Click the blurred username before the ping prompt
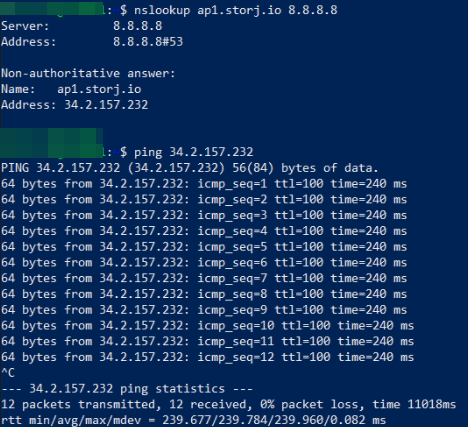468x427 pixels. (x=52, y=143)
